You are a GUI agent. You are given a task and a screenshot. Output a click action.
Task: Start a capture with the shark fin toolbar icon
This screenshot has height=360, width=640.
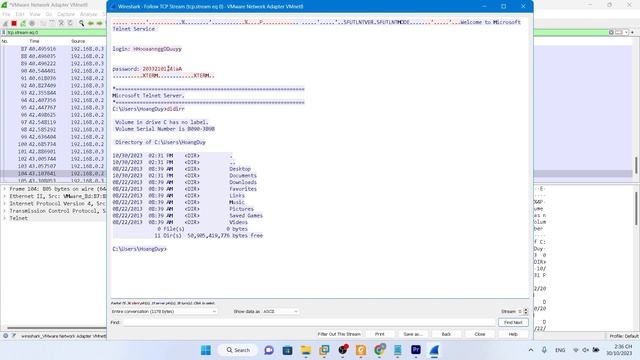tap(5, 23)
